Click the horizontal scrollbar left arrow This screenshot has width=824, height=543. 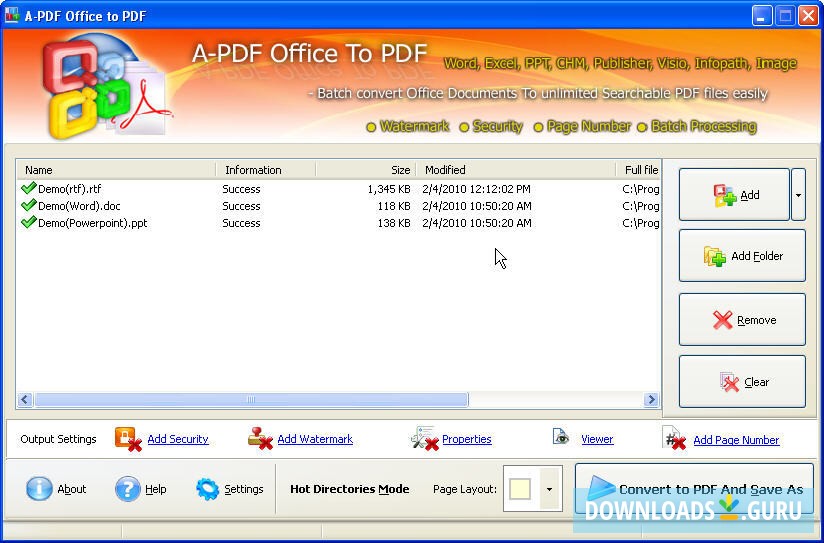coord(25,399)
